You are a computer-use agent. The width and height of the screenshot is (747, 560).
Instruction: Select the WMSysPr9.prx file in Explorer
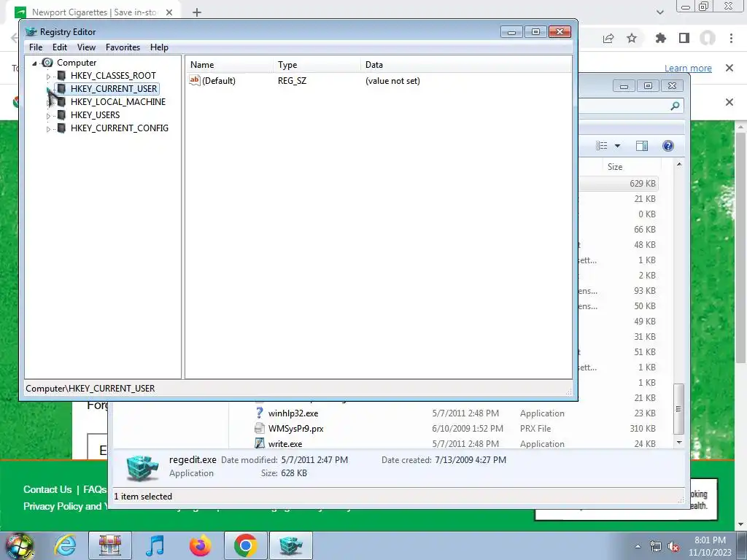tap(296, 429)
